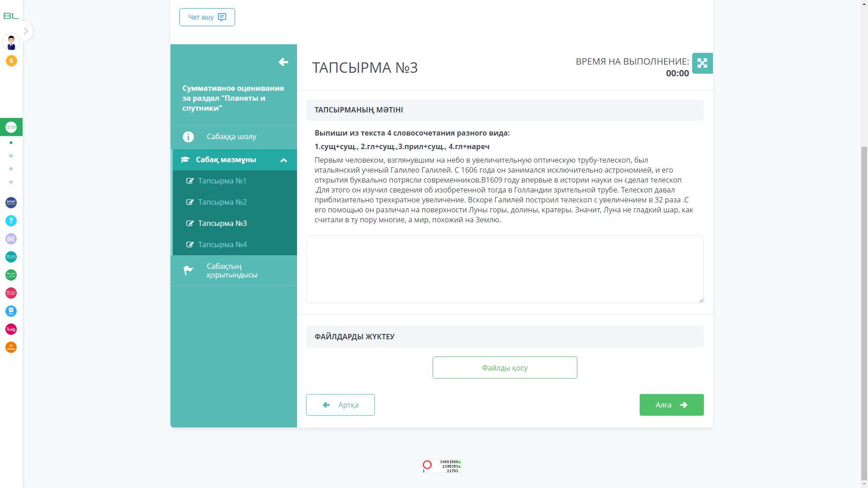Open the Twig sidebar icon
The height and width of the screenshot is (488, 868).
(x=11, y=329)
